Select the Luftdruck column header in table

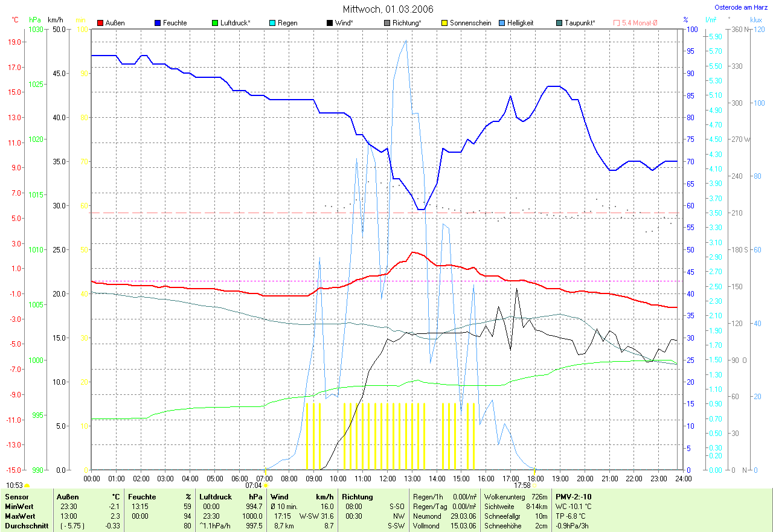(x=216, y=497)
